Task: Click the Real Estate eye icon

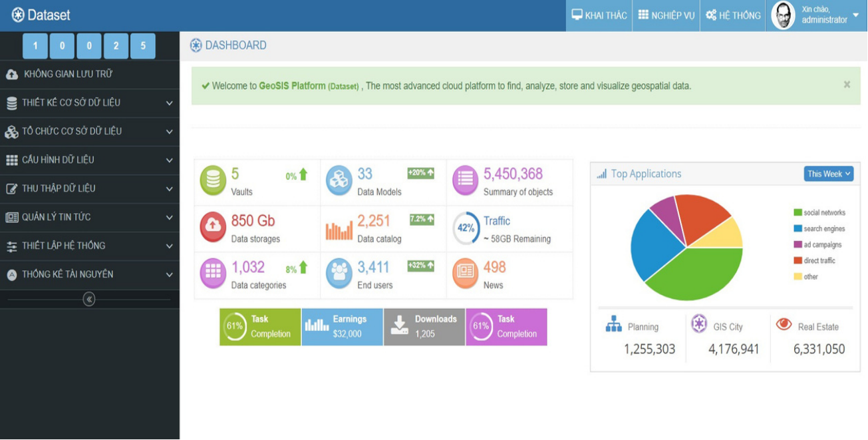Action: pos(784,324)
